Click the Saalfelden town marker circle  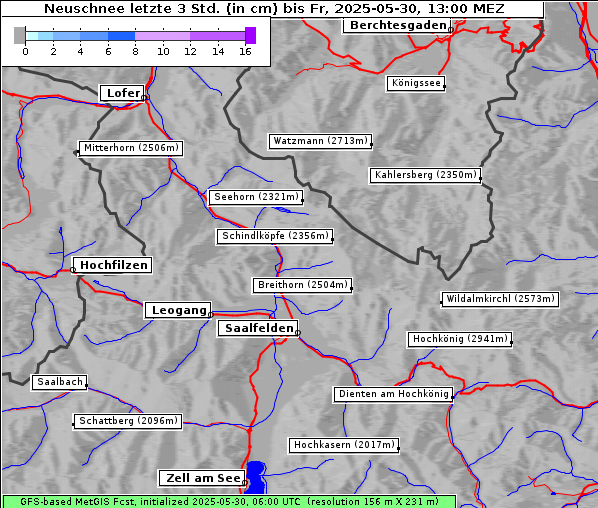click(298, 333)
